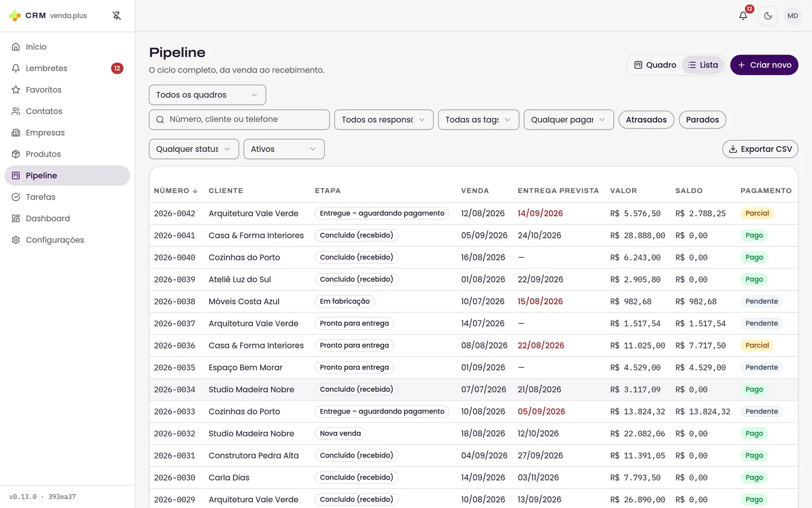812x508 pixels.
Task: Click the Exportar CSV download icon
Action: [733, 149]
